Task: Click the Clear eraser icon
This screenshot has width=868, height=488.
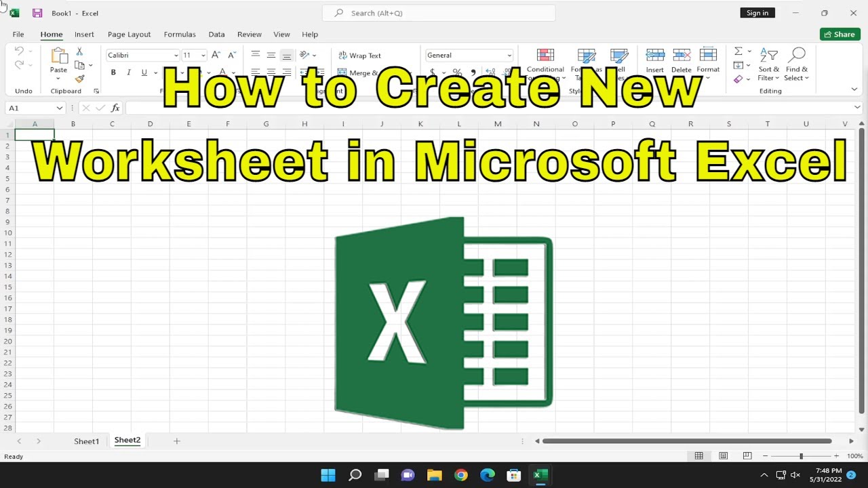Action: (x=738, y=79)
